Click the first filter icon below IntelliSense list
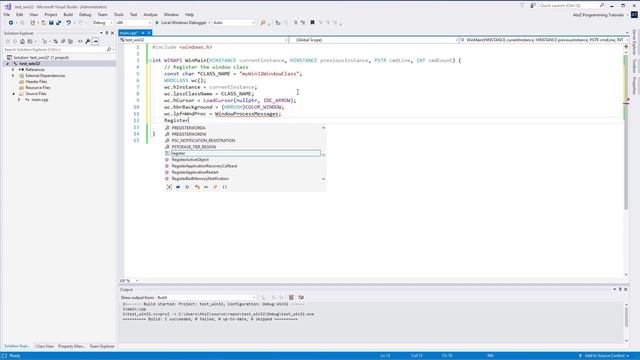The height and width of the screenshot is (360, 640). tap(169, 187)
